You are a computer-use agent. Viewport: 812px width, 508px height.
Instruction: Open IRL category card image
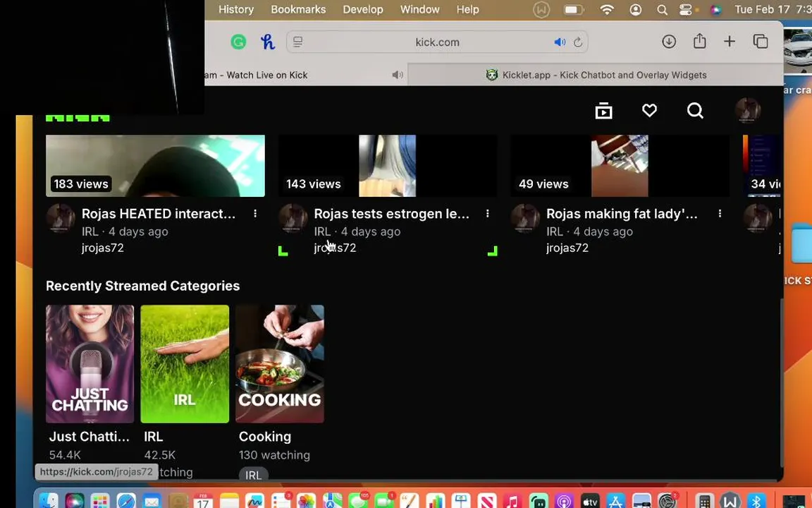(x=185, y=364)
